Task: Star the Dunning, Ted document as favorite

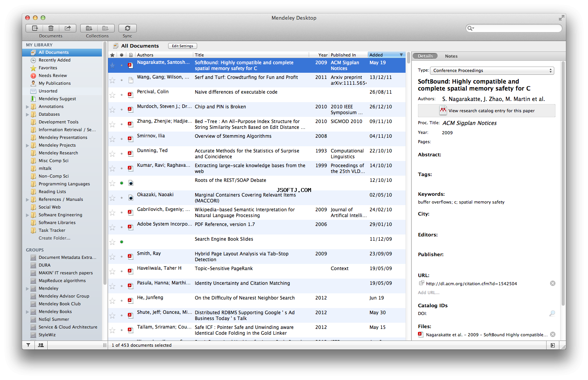Action: 112,154
